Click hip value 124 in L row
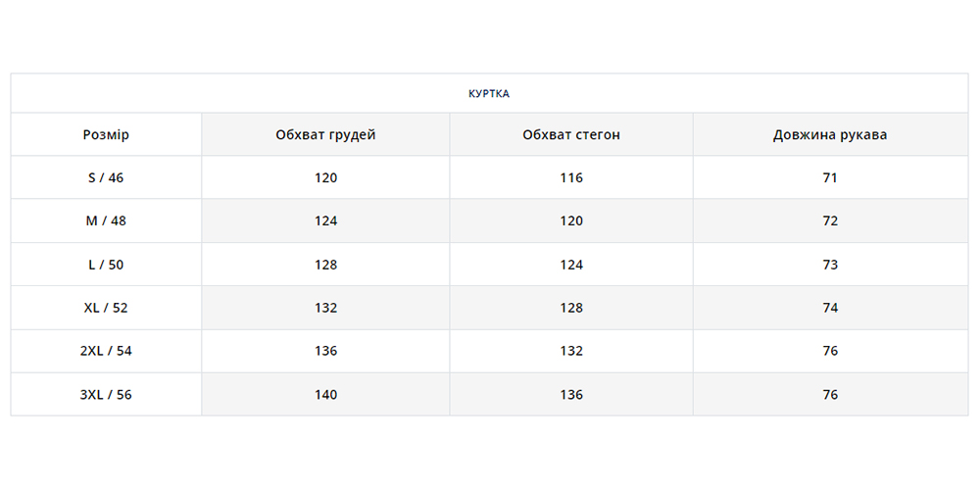The width and height of the screenshot is (980, 490). tap(571, 265)
